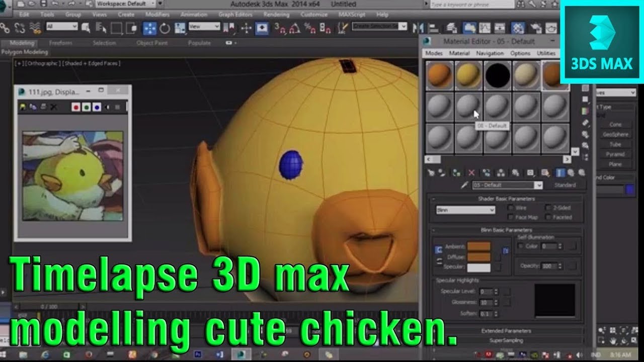Open the Rendering menu
Screen dimensions: 644x362
tap(276, 15)
